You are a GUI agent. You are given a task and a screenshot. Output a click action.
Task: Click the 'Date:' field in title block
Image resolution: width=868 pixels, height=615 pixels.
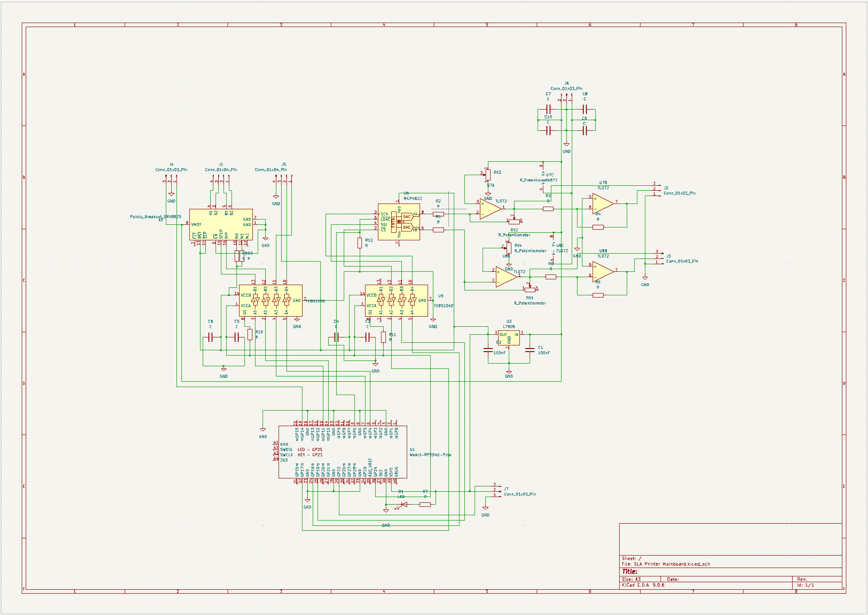pos(673,580)
